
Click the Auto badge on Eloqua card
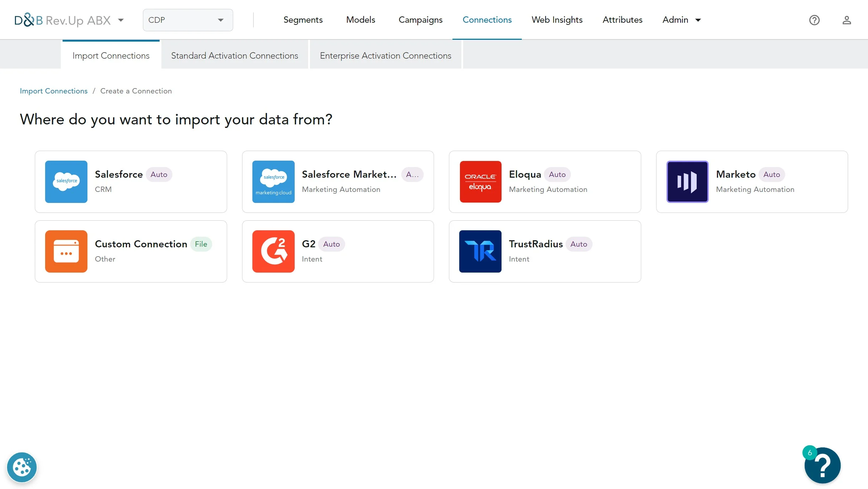click(557, 174)
